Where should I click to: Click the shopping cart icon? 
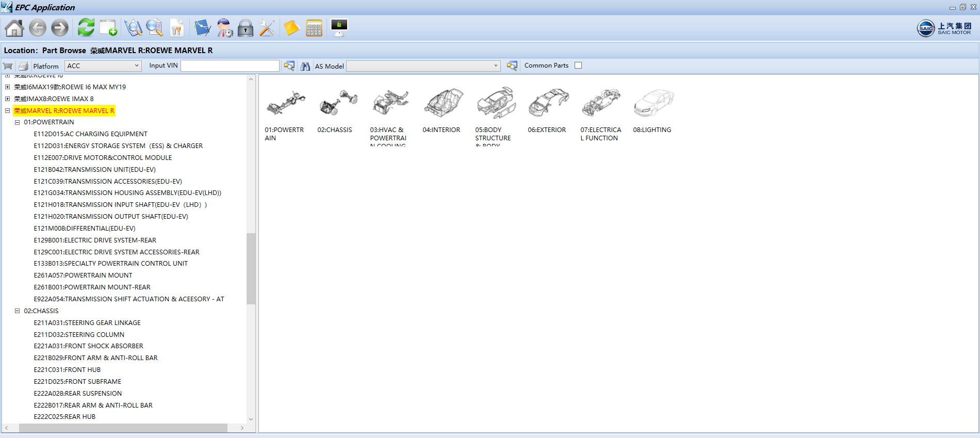click(x=8, y=66)
